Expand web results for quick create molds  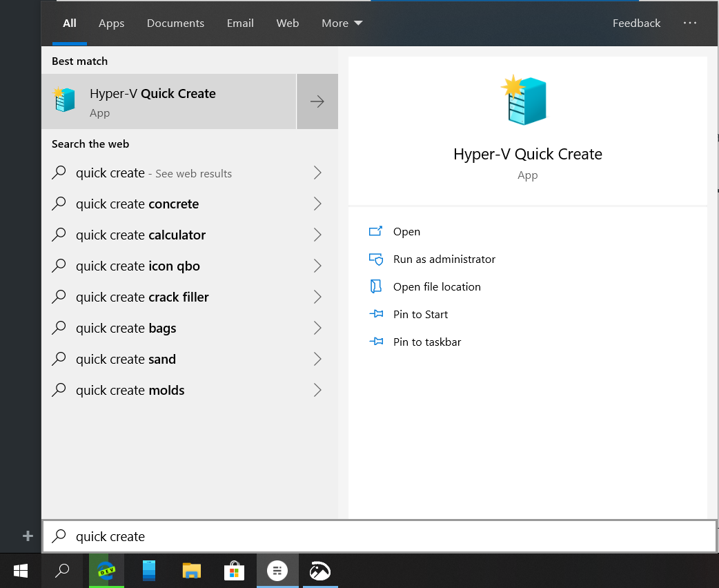[x=317, y=390]
